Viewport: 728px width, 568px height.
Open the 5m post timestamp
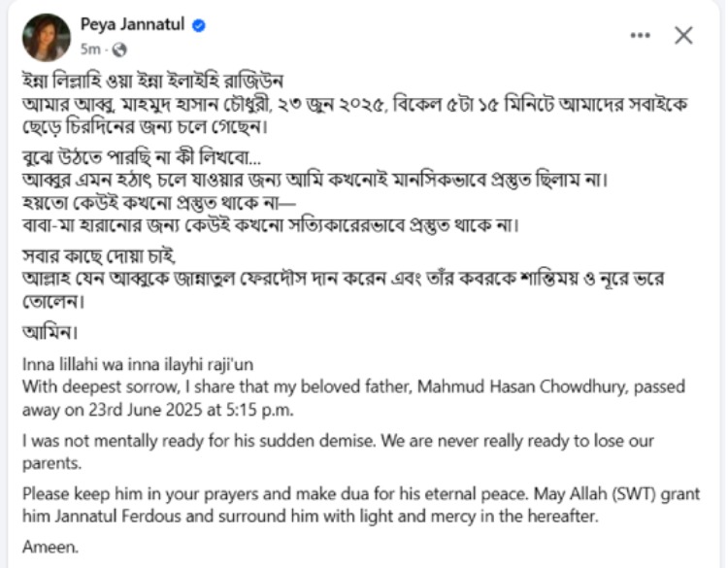click(x=90, y=49)
